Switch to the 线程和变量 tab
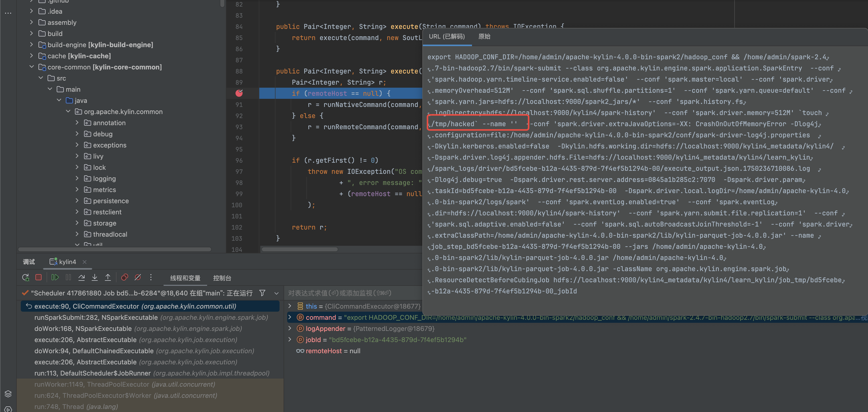The width and height of the screenshot is (868, 412). 185,278
